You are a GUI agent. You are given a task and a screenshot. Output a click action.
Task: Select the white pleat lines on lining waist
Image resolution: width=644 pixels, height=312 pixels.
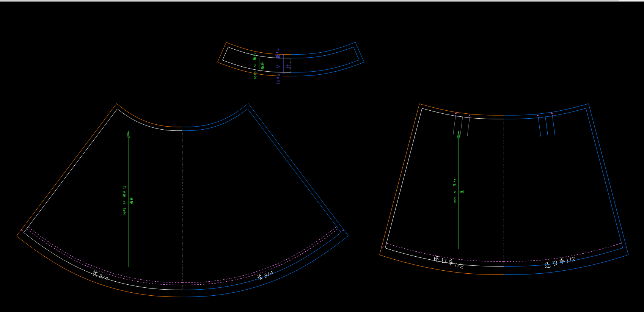(x=462, y=125)
